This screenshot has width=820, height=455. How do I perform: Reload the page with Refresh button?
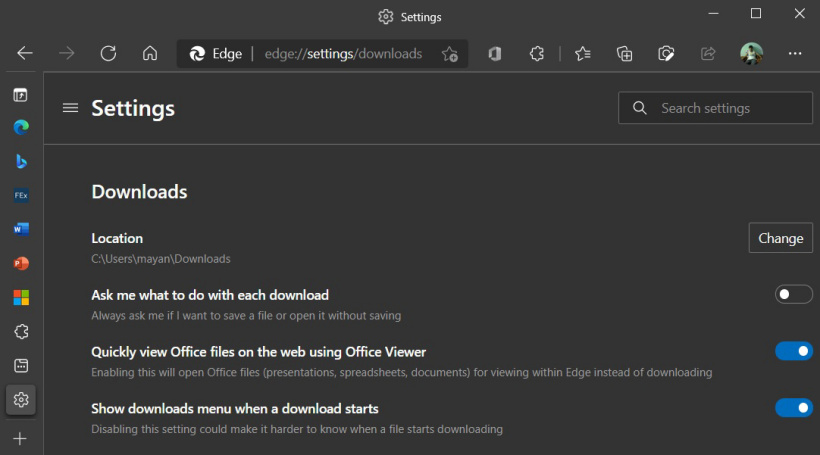[108, 54]
